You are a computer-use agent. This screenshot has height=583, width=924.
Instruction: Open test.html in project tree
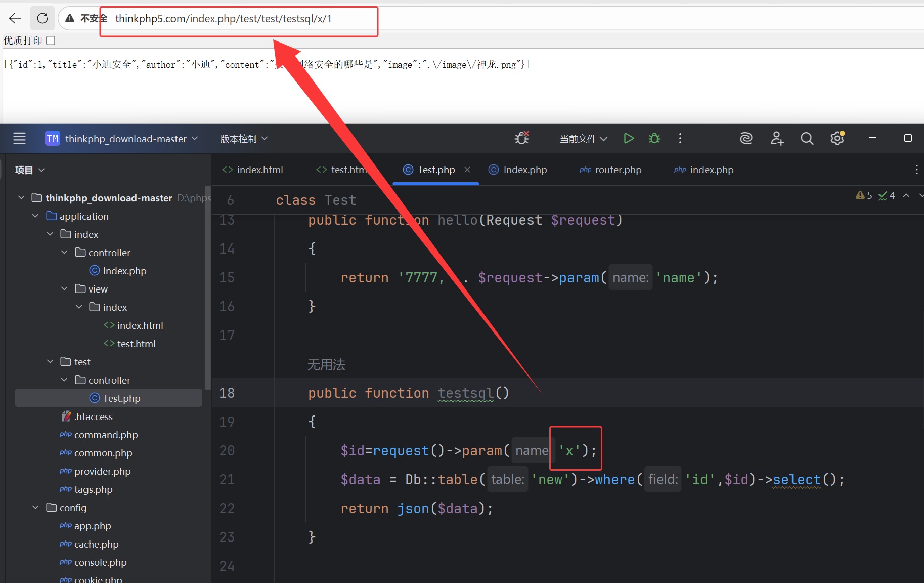click(129, 344)
